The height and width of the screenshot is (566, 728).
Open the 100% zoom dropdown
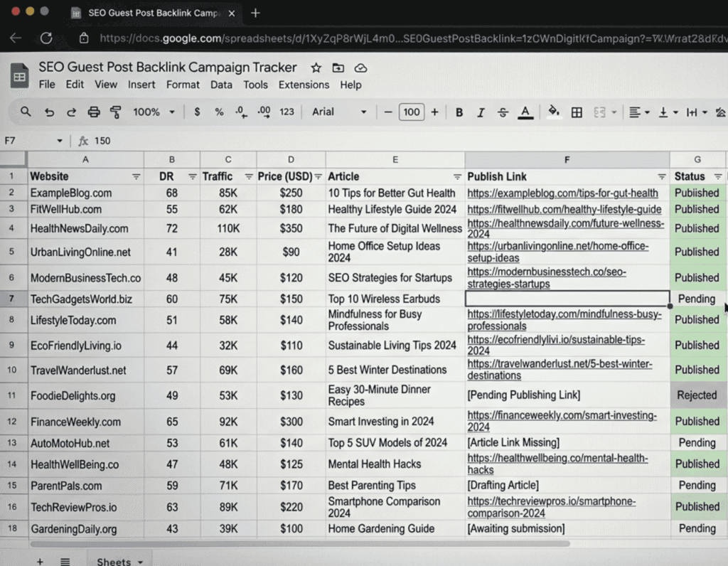[x=154, y=112]
